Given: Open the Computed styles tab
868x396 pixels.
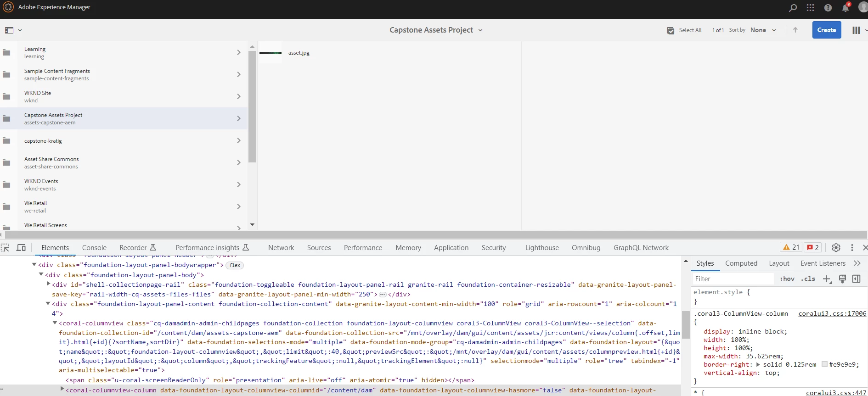Looking at the screenshot, I should pyautogui.click(x=741, y=263).
